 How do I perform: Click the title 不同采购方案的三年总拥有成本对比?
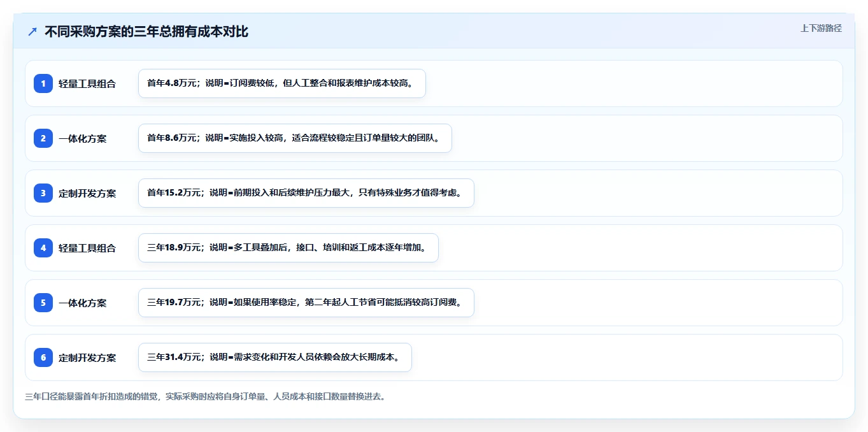pos(146,32)
